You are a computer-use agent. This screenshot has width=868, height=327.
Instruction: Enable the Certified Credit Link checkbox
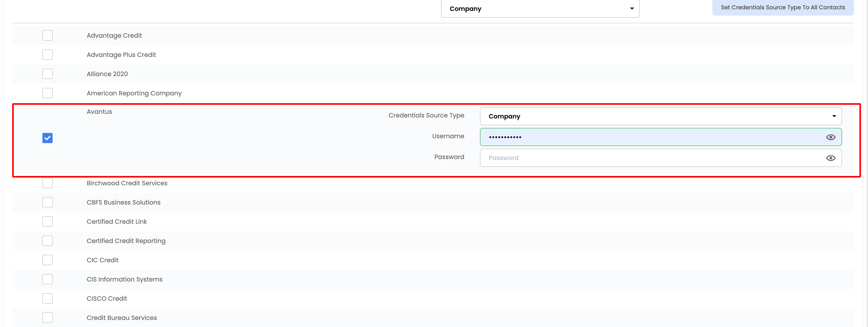(x=48, y=221)
